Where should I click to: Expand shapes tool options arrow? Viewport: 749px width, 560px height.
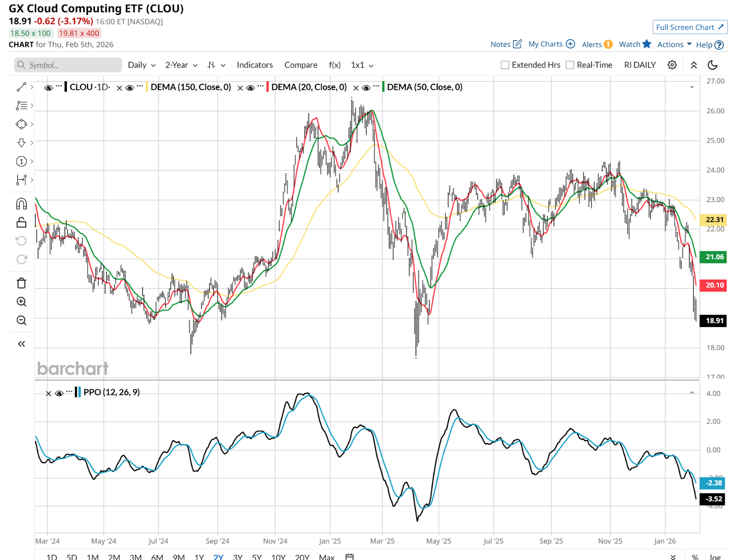(32, 124)
